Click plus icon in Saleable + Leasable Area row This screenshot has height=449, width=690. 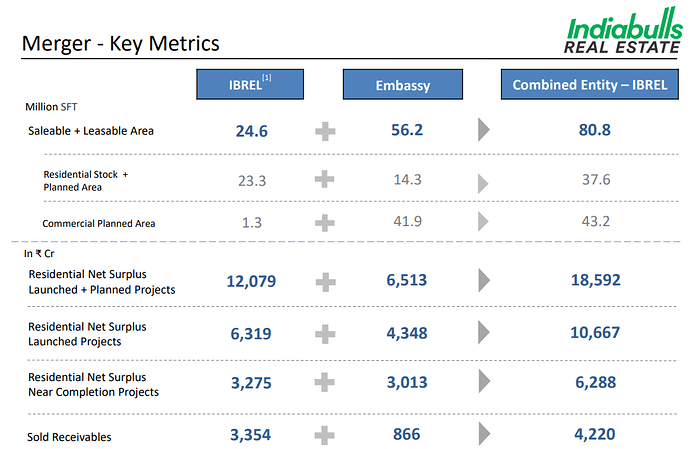(325, 130)
